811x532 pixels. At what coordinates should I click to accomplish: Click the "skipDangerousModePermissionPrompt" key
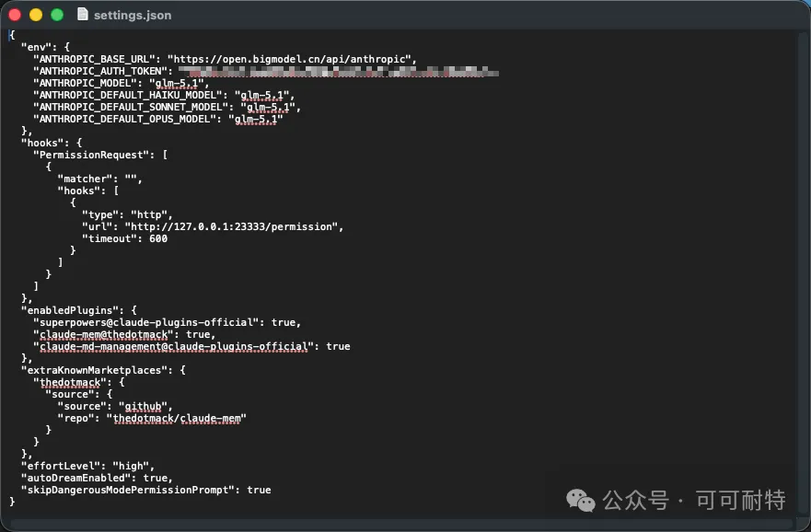[128, 490]
